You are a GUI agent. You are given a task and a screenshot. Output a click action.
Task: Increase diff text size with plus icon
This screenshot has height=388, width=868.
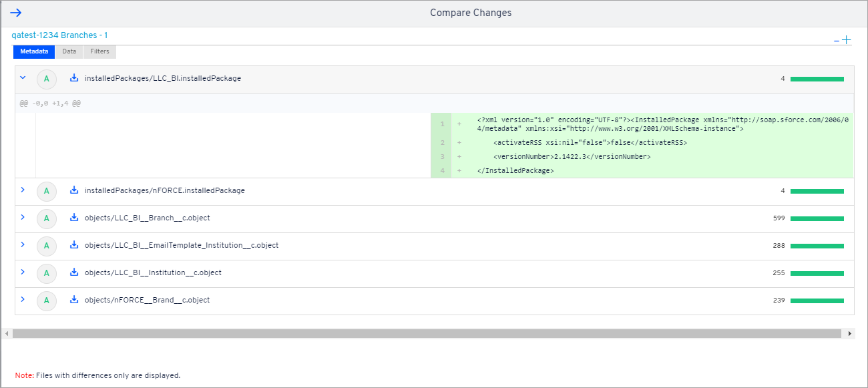pos(847,39)
